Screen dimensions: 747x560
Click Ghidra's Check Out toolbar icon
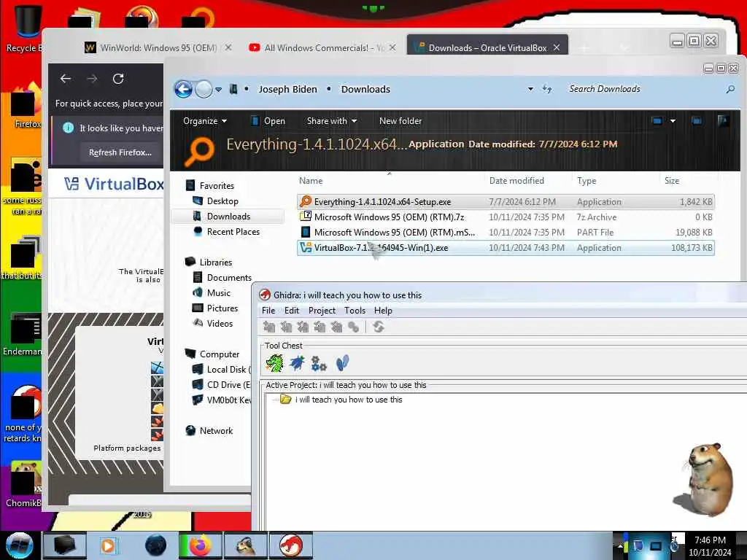pyautogui.click(x=286, y=327)
